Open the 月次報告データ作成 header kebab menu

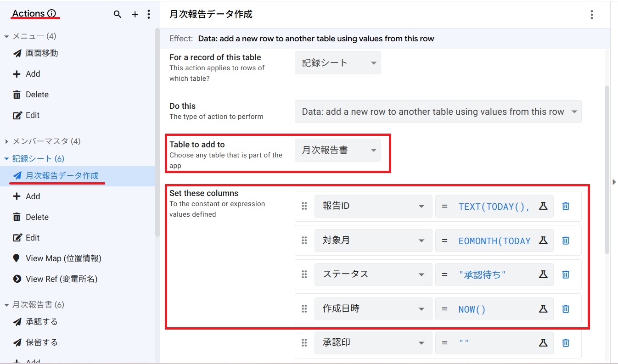[591, 15]
